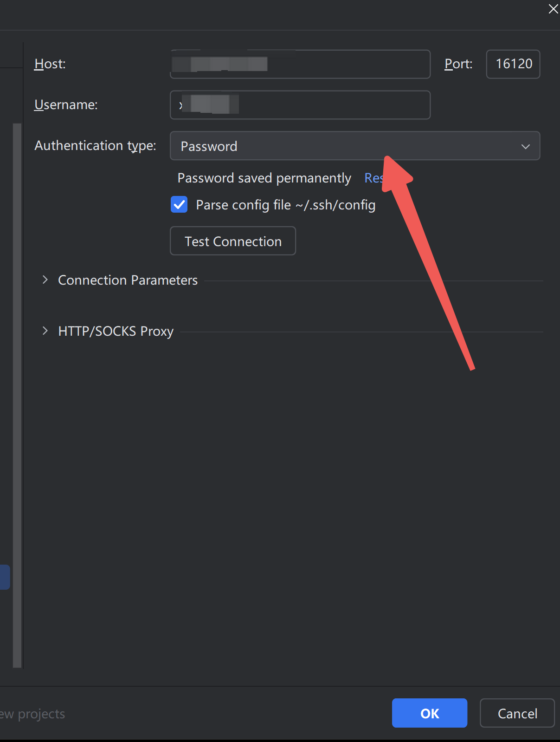Close the SSH configuration dialog with the X
560x742 pixels.
click(x=553, y=9)
